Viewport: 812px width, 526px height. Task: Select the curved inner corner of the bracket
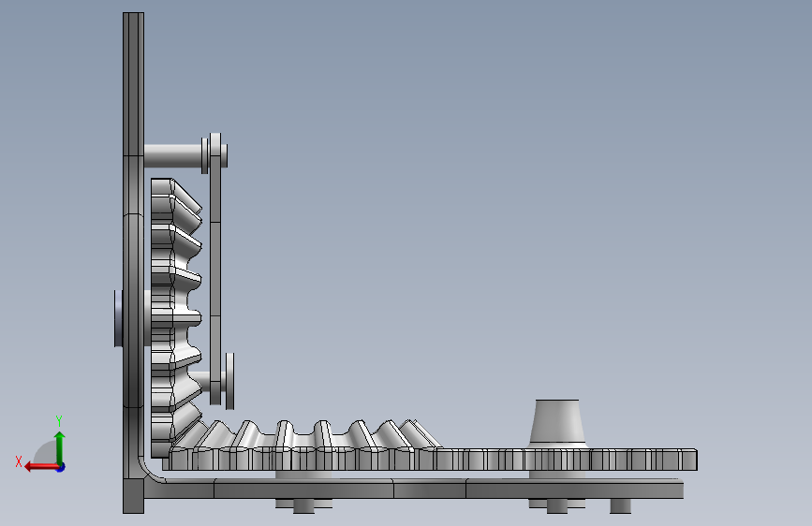coord(153,470)
